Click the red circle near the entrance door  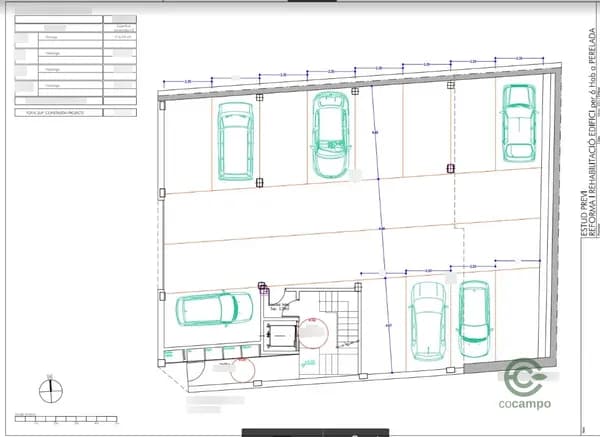tap(243, 369)
